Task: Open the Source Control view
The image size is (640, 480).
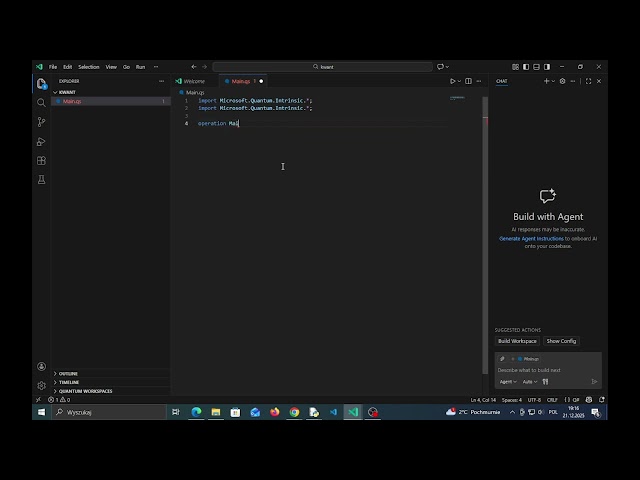Action: coord(41,122)
